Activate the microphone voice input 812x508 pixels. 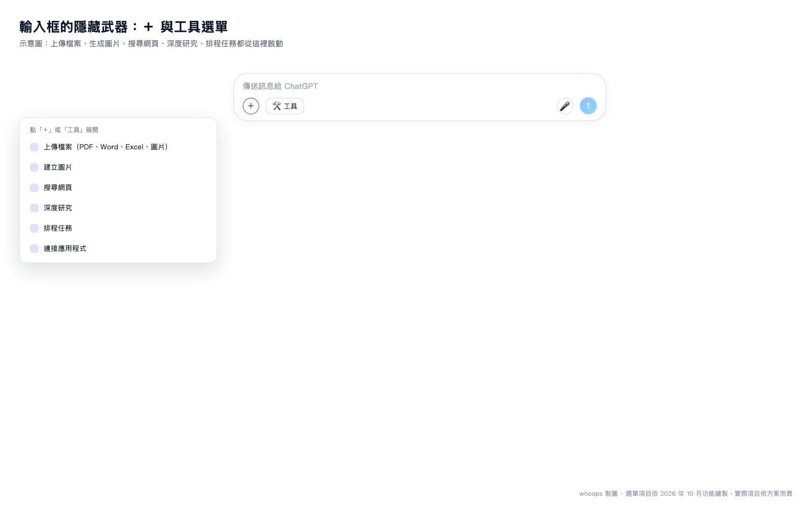pos(565,106)
